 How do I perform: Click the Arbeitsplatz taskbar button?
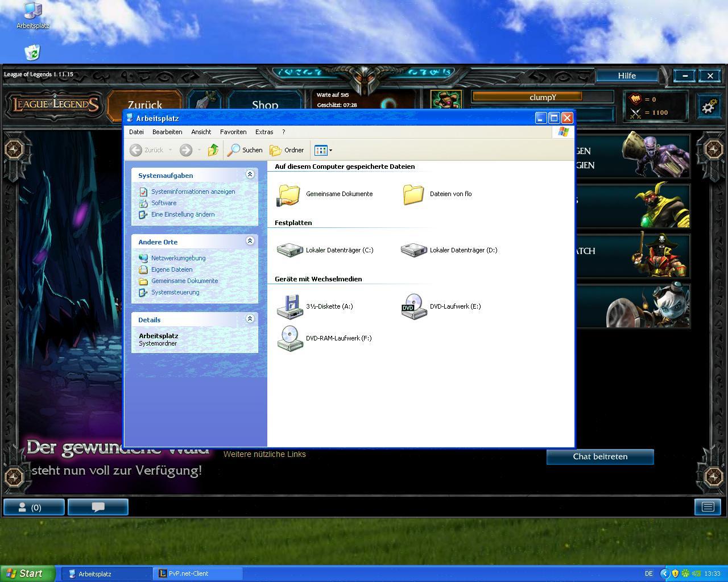[x=107, y=573]
